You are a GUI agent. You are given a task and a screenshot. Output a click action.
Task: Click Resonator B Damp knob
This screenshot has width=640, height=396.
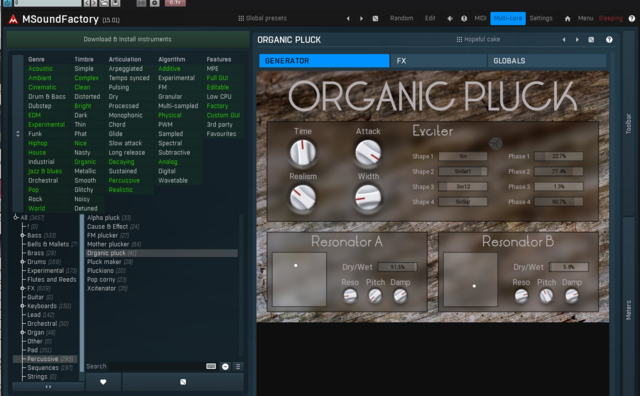coord(571,295)
